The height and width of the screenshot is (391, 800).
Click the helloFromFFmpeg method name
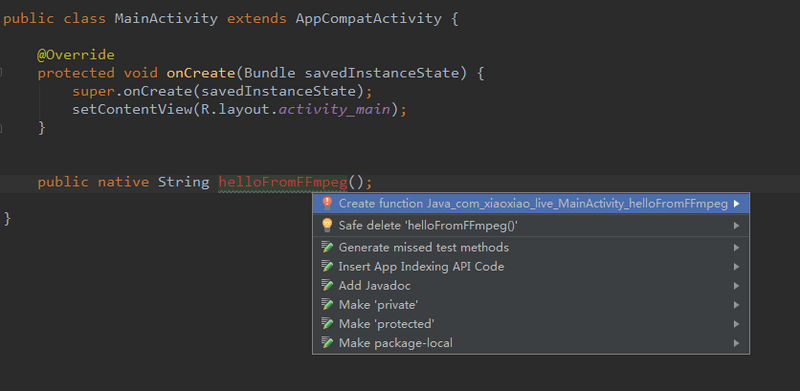coord(283,182)
